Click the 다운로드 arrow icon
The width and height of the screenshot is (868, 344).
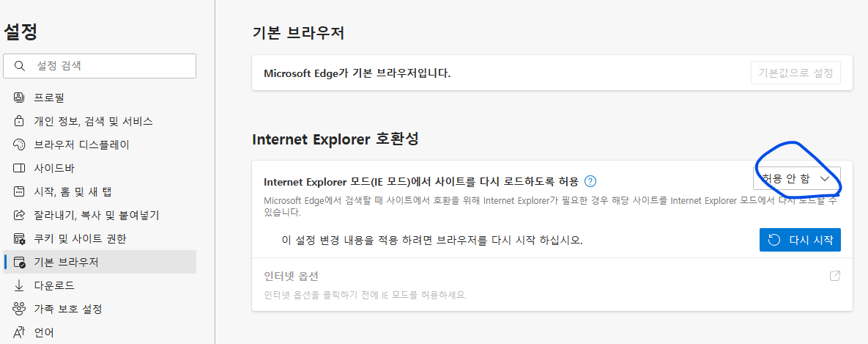pyautogui.click(x=19, y=285)
